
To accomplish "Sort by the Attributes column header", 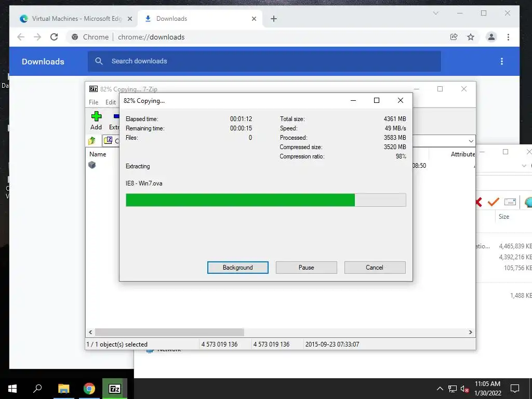I will pyautogui.click(x=462, y=154).
